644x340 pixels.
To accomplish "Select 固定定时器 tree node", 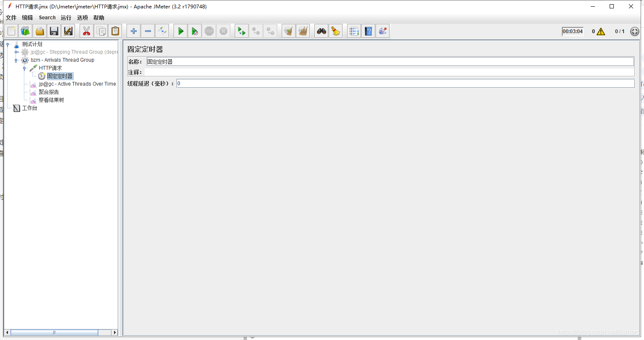I will [60, 76].
